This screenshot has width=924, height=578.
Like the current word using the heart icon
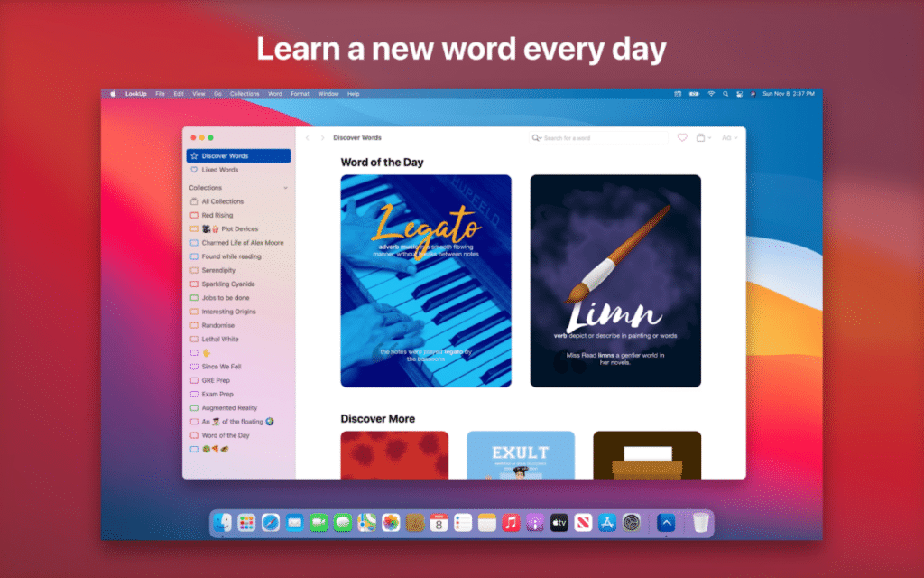pos(682,137)
